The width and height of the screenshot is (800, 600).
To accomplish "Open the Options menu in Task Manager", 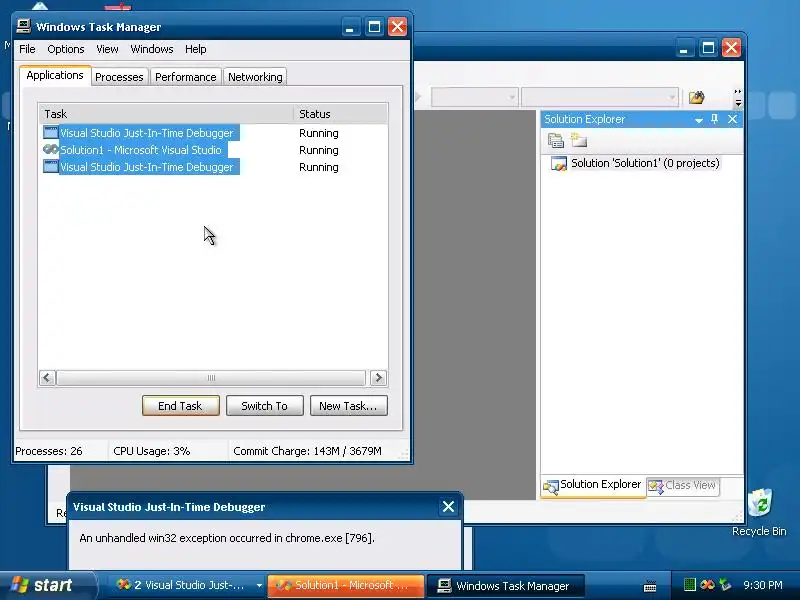I will coord(66,49).
